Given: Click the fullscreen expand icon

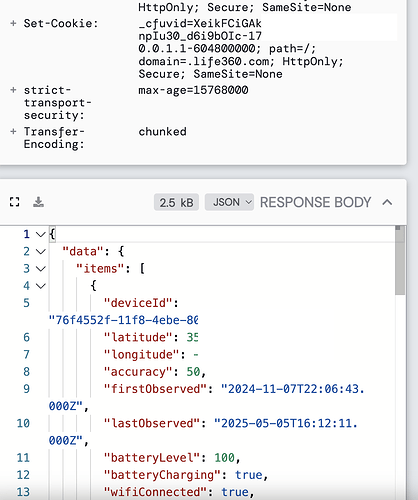Looking at the screenshot, I should (x=14, y=202).
